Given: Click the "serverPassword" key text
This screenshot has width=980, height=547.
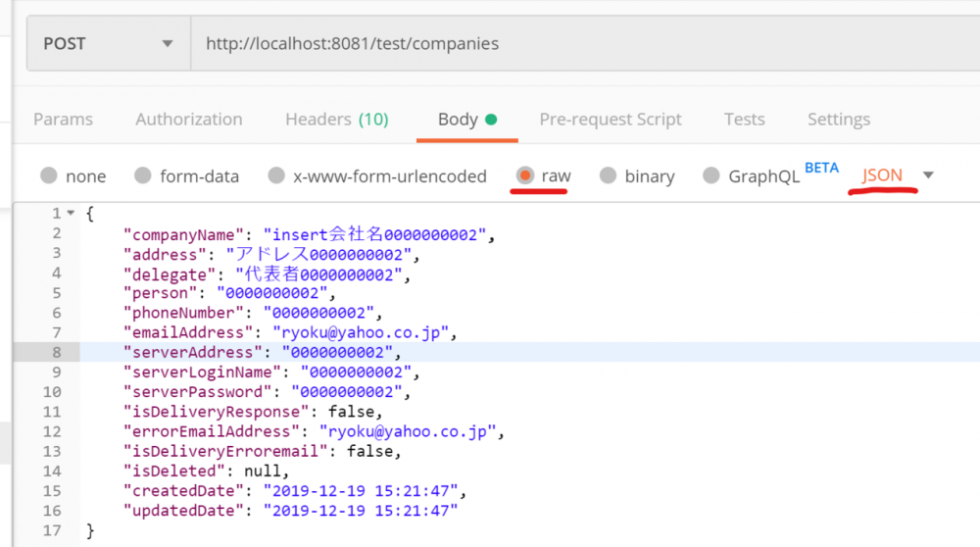Looking at the screenshot, I should (198, 392).
